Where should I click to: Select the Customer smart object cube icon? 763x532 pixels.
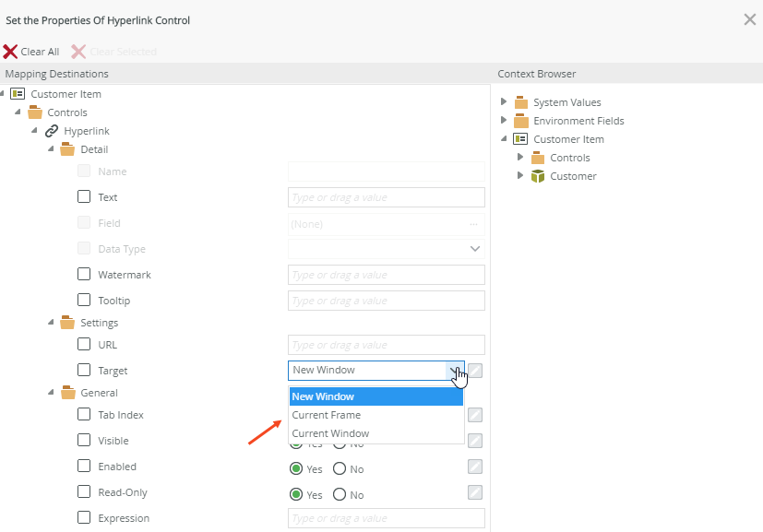[538, 176]
